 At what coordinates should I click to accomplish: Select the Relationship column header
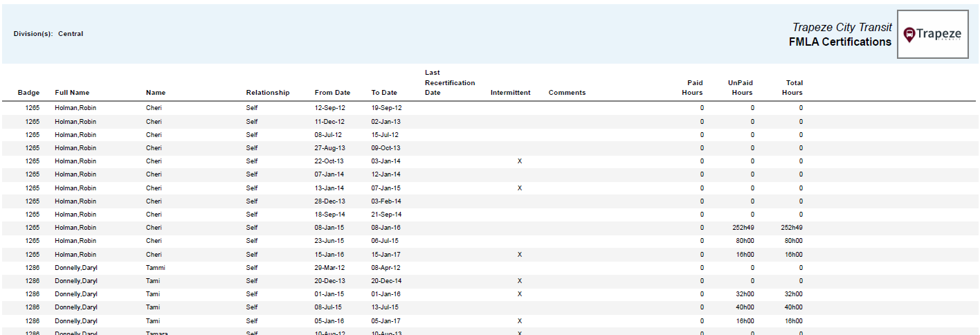[267, 93]
